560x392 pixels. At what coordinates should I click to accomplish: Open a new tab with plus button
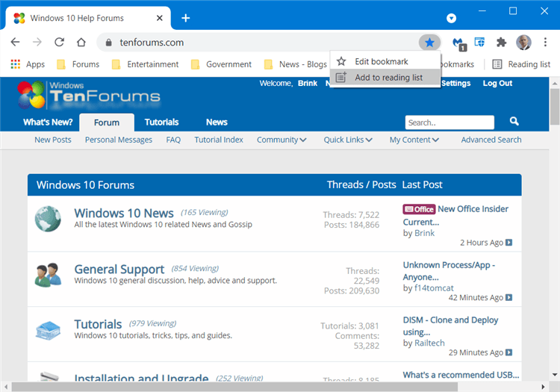coord(186,18)
